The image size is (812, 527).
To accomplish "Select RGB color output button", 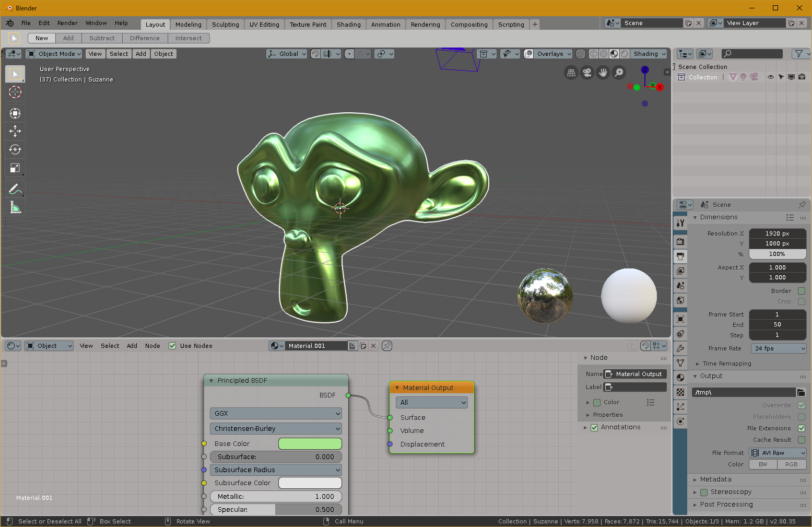I will click(792, 464).
